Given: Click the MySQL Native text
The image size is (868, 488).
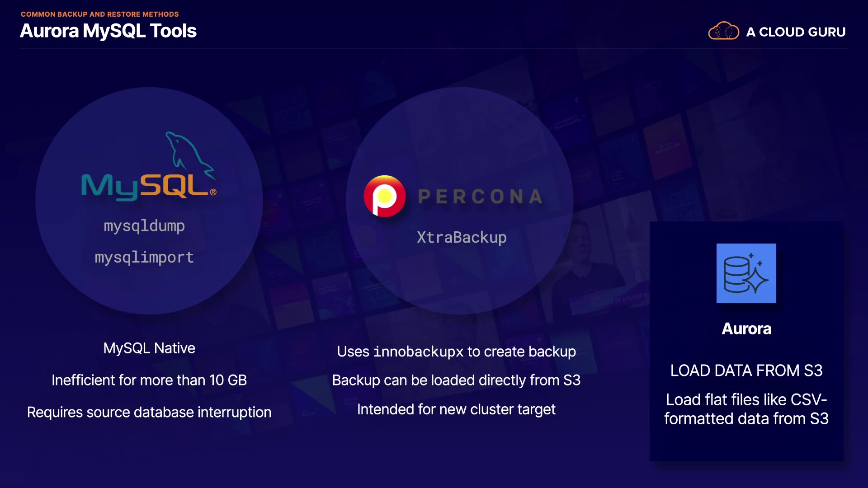Looking at the screenshot, I should (x=149, y=348).
